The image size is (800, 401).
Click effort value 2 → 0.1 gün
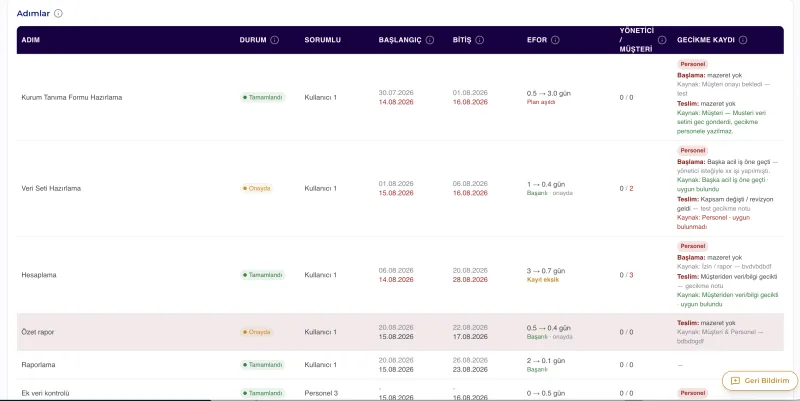tap(545, 361)
